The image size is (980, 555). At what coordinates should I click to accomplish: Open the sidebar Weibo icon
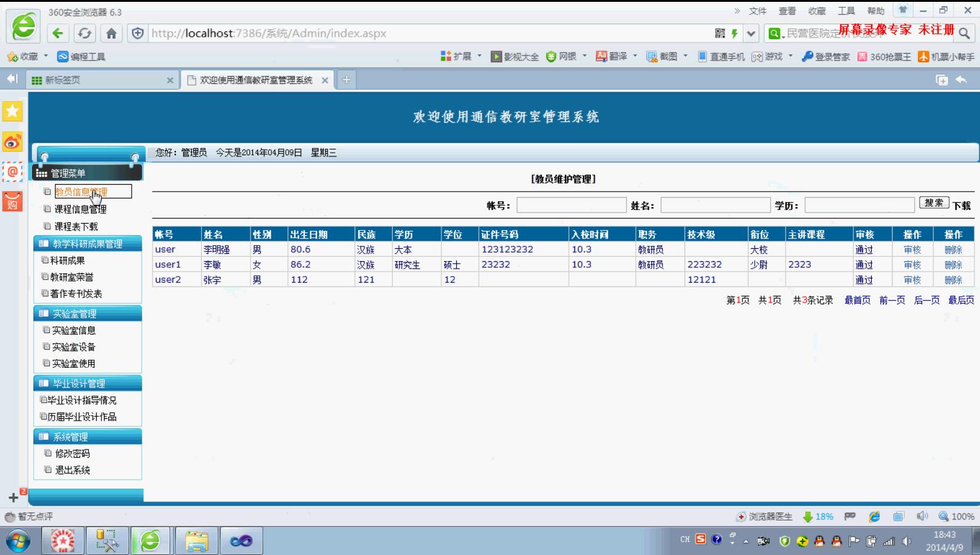point(12,142)
